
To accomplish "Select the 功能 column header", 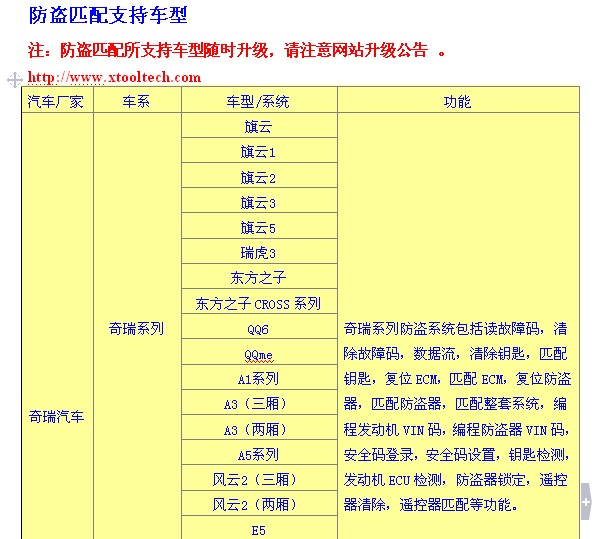I will 457,101.
